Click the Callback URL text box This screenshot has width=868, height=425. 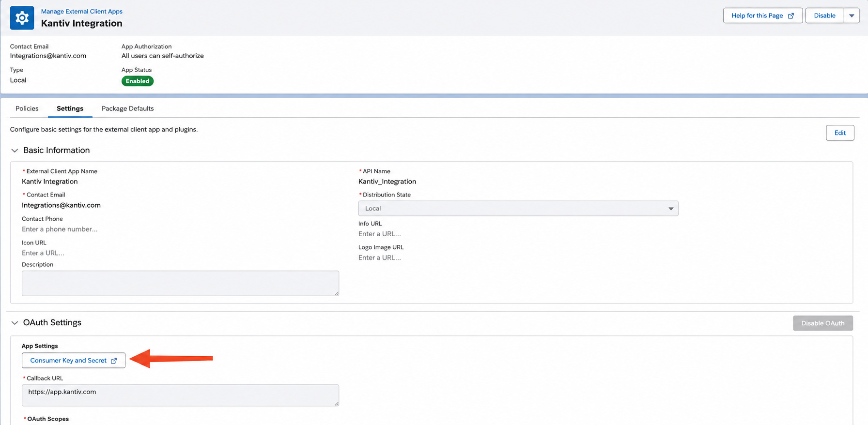pyautogui.click(x=180, y=395)
